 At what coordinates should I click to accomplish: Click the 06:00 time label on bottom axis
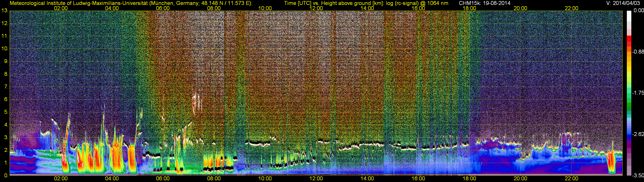click(x=163, y=179)
